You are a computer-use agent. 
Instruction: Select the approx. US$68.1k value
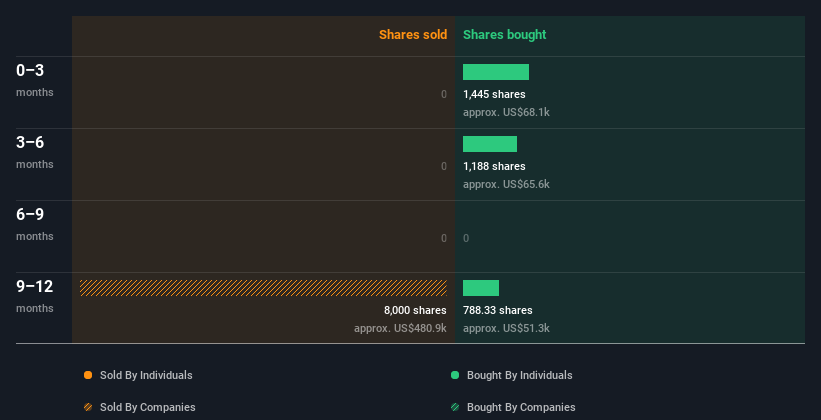tap(506, 112)
